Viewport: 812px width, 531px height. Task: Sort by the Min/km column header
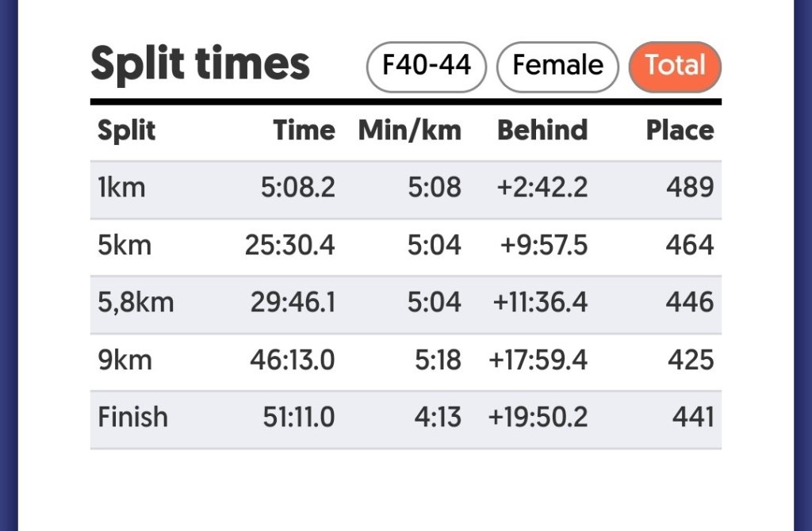tap(411, 130)
